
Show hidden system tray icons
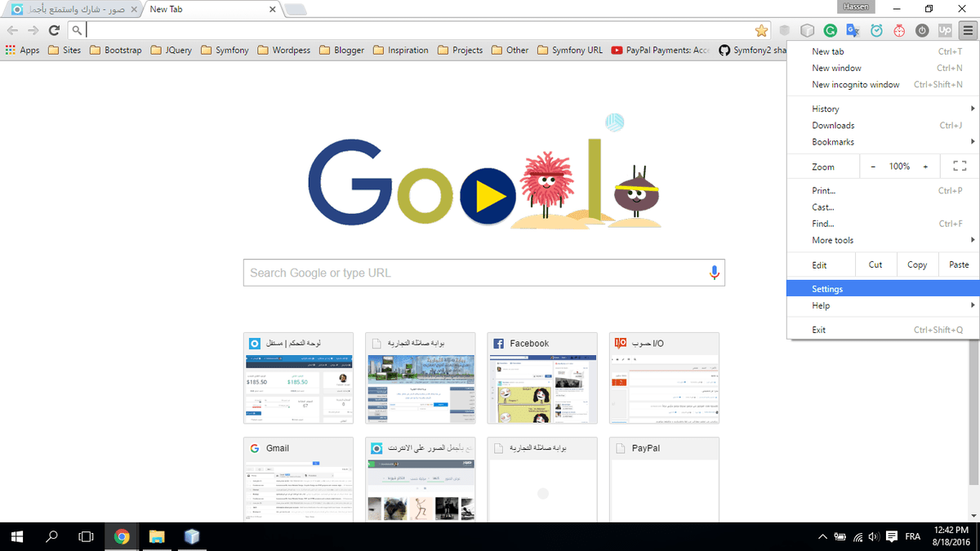(822, 536)
